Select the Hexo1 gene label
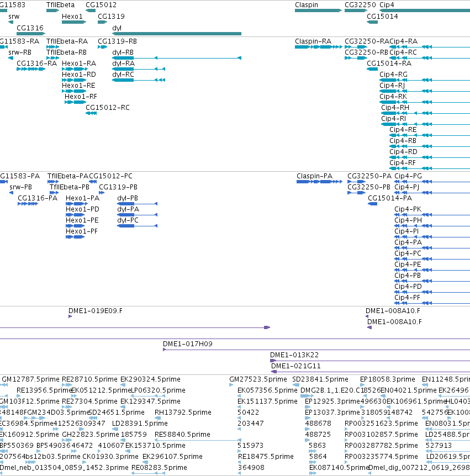470x476 pixels. point(72,17)
